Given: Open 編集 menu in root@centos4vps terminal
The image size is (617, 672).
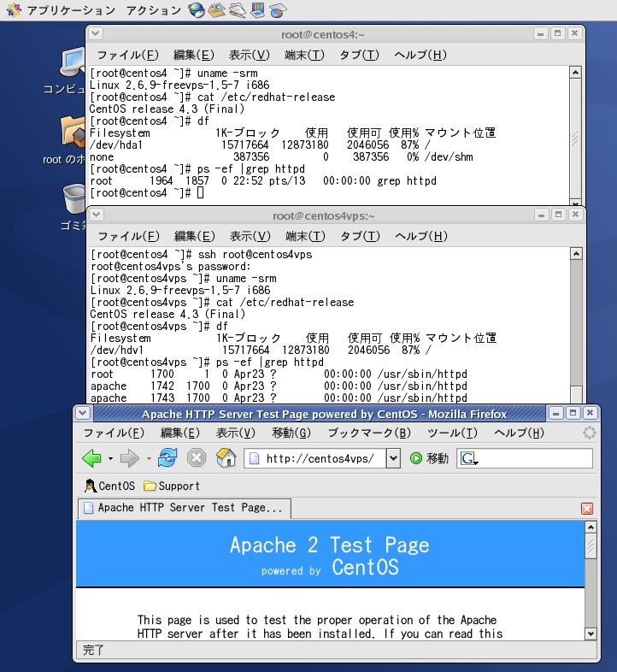Looking at the screenshot, I should point(195,236).
